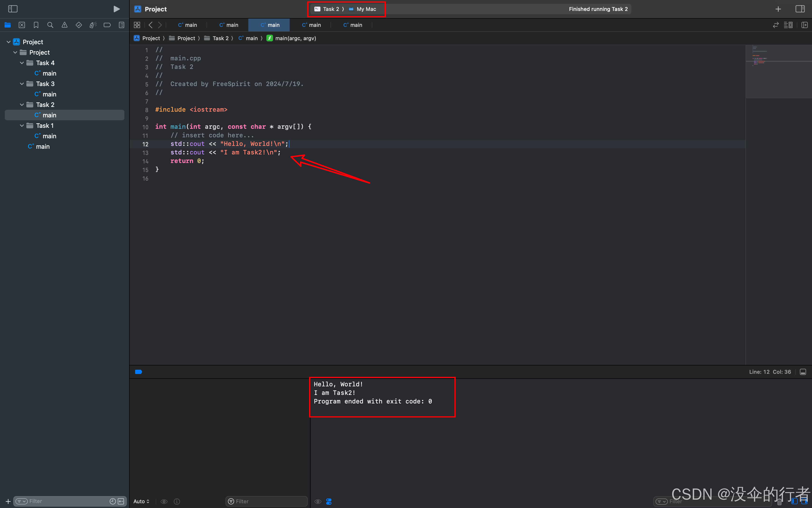This screenshot has height=508, width=812.
Task: Collapse the Task 3 folder
Action: pos(22,84)
